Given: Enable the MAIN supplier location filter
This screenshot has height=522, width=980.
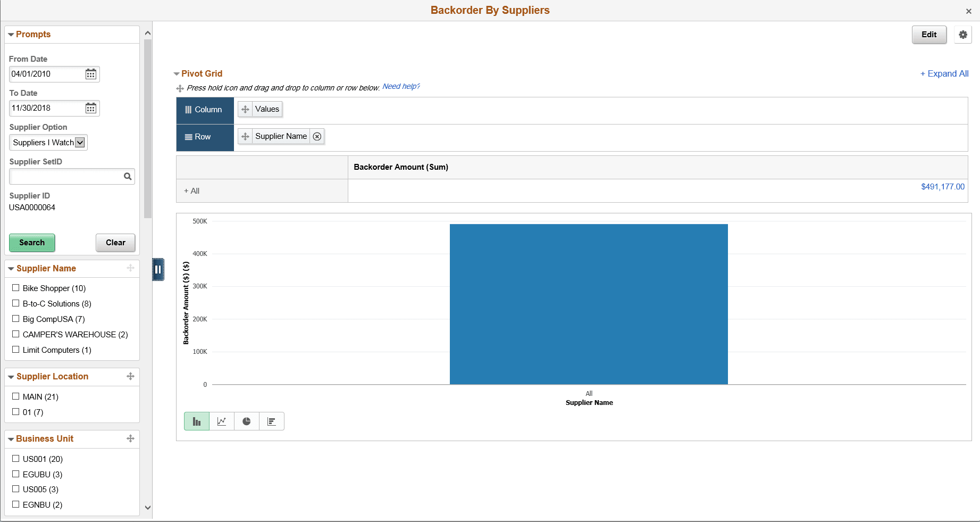Looking at the screenshot, I should [15, 396].
